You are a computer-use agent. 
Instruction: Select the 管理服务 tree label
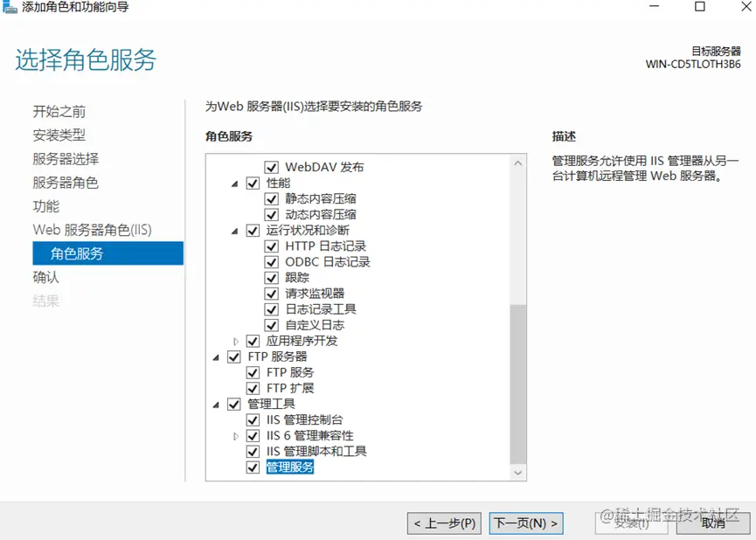(290, 467)
